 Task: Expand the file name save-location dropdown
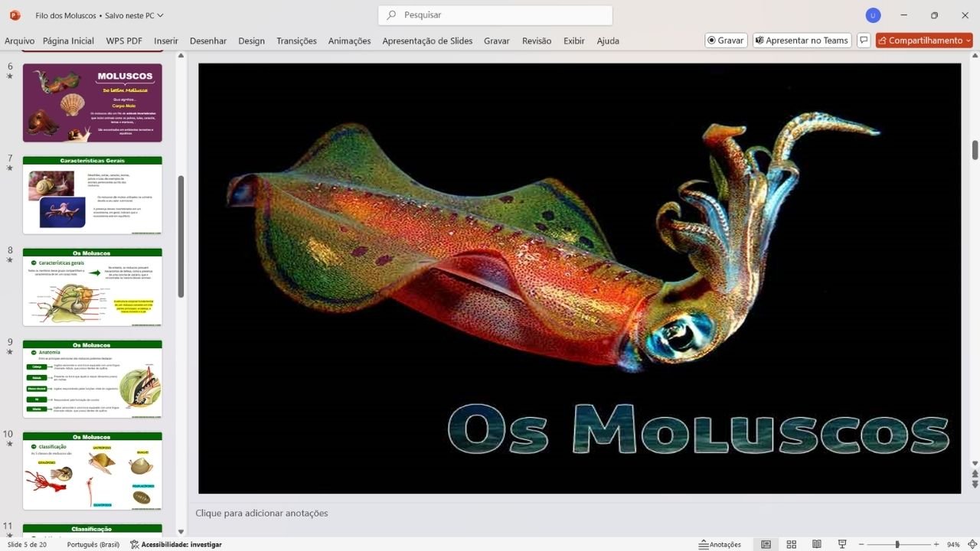point(160,15)
